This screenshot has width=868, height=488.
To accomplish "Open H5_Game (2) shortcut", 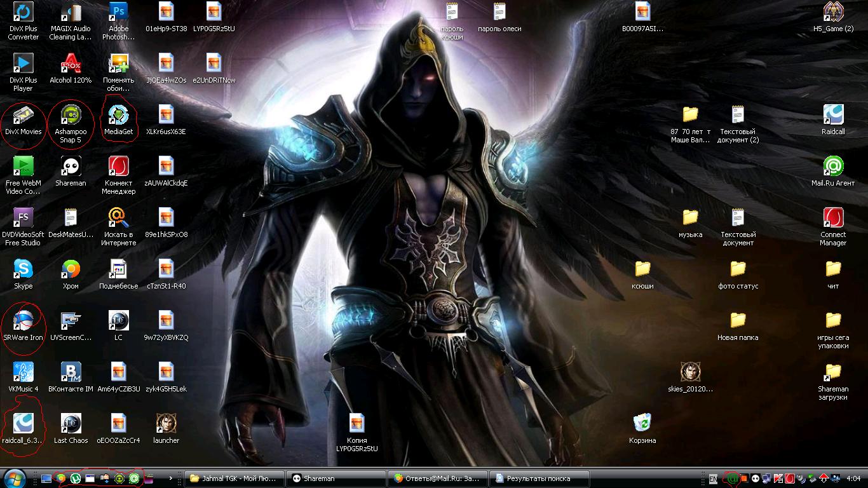I will pos(833,17).
